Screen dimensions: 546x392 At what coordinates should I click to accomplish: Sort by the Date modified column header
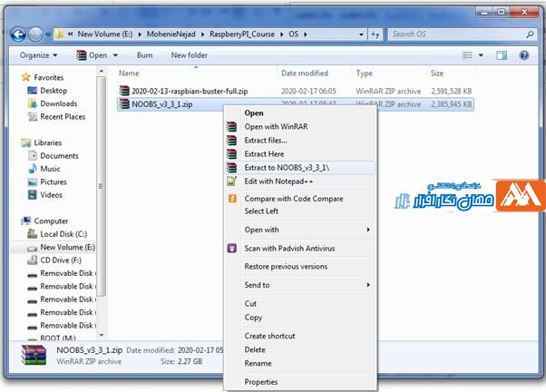(x=305, y=73)
